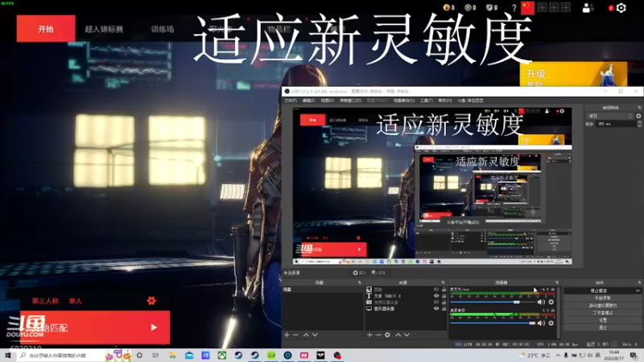Open Task View on taskbar
The width and height of the screenshot is (644, 362).
pos(155,355)
